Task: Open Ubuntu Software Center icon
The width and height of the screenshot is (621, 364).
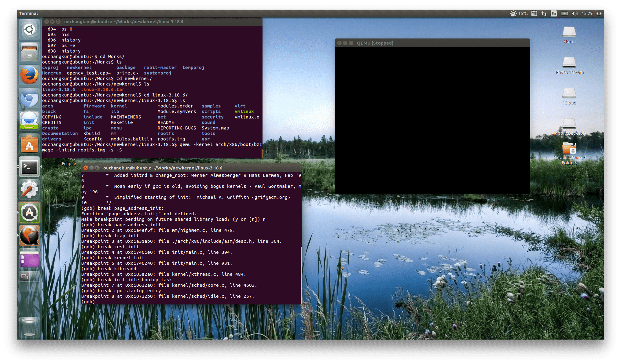Action: coord(29,144)
